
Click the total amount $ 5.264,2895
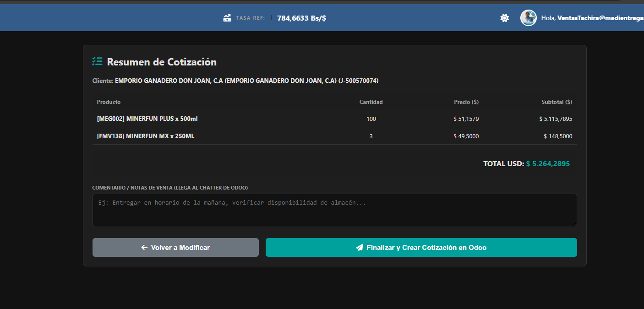(x=548, y=163)
